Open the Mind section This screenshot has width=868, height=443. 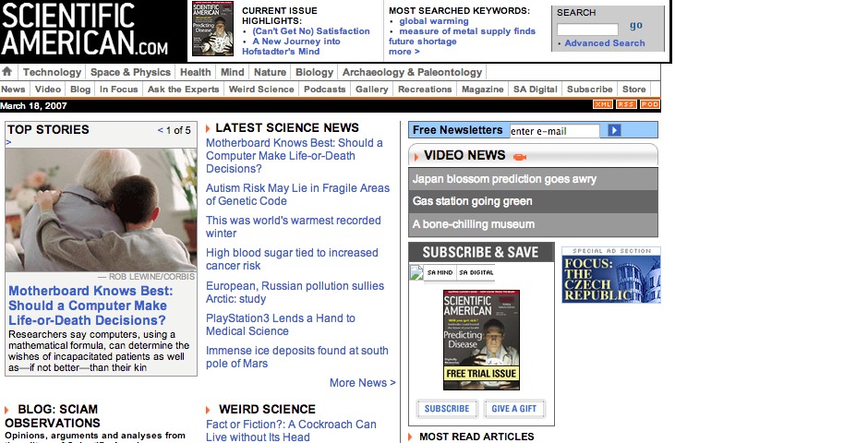pyautogui.click(x=233, y=72)
